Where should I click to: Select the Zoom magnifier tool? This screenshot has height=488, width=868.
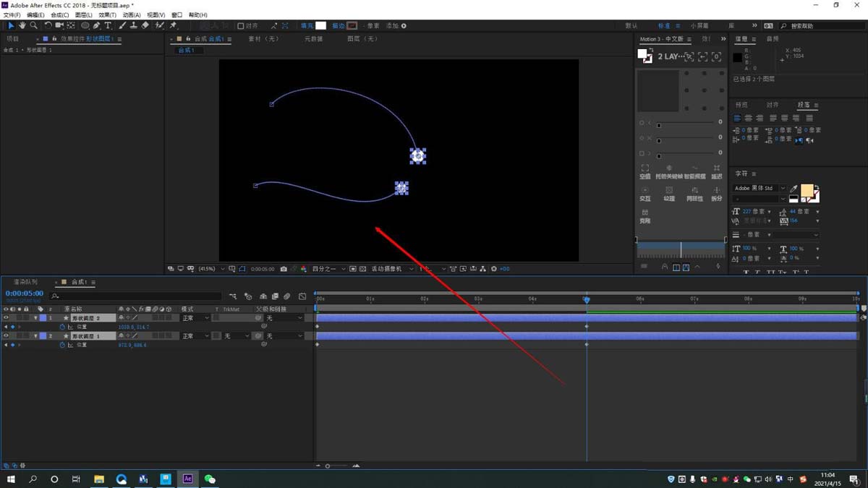pyautogui.click(x=33, y=25)
